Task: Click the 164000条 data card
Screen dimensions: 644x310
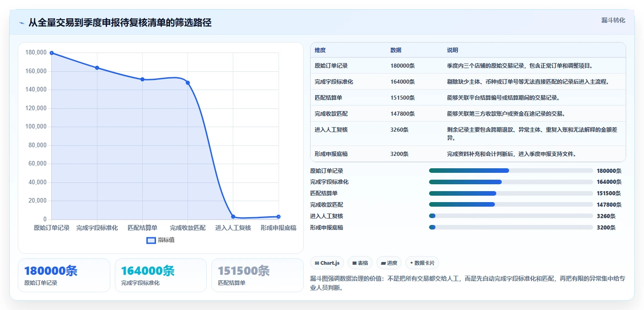Action: pos(161,275)
